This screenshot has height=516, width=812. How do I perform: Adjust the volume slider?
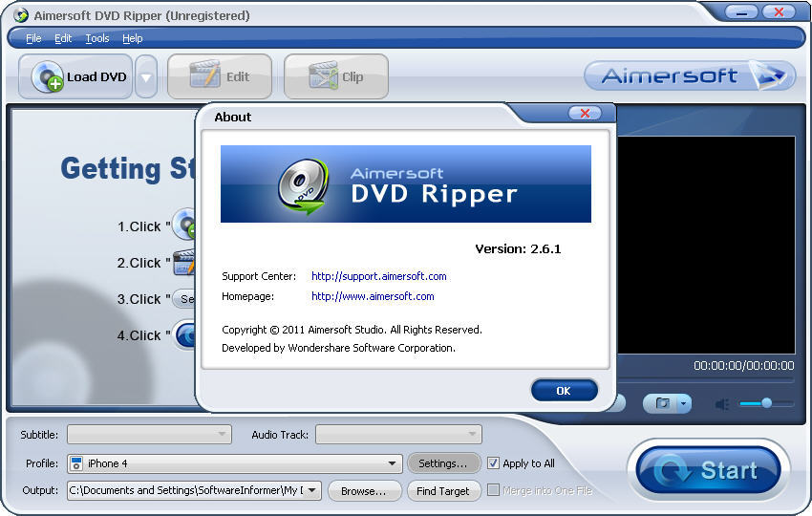(x=766, y=403)
